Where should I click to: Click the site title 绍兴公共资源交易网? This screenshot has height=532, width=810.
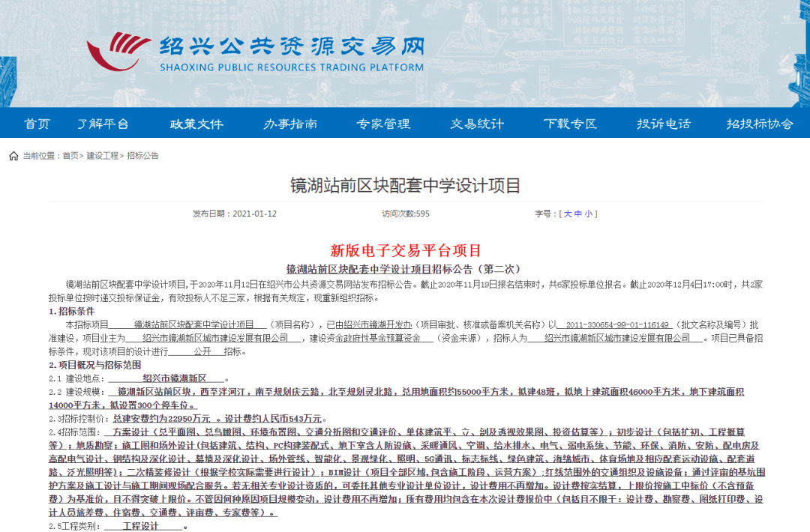(292, 46)
